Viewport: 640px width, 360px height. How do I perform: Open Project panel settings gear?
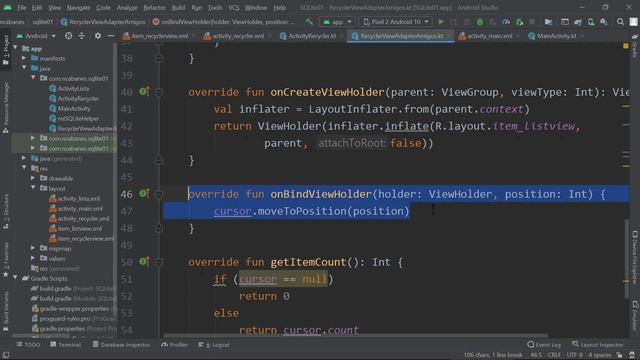click(98, 36)
